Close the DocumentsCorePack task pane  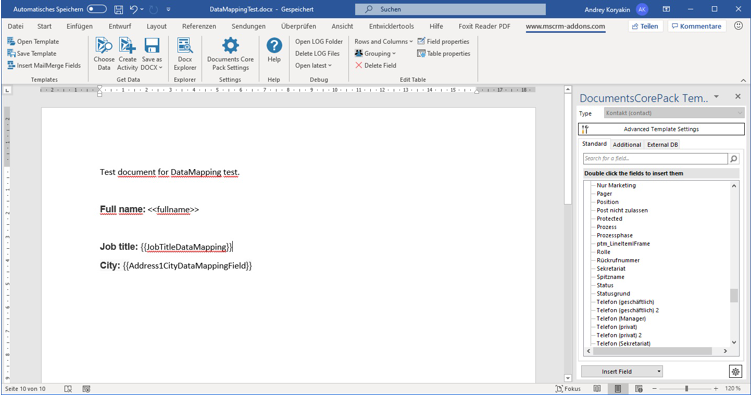[738, 97]
